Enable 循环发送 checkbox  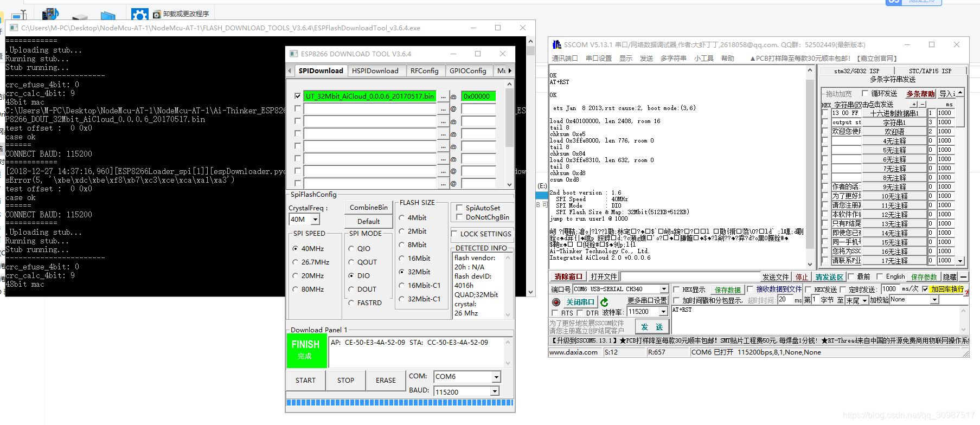tap(865, 93)
